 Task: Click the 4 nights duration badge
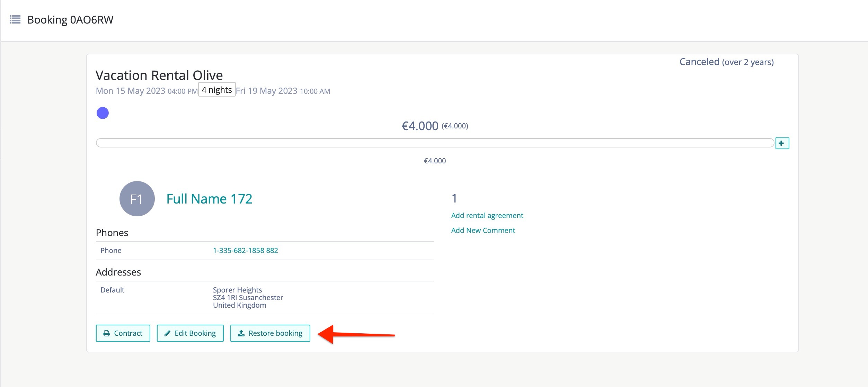[216, 89]
